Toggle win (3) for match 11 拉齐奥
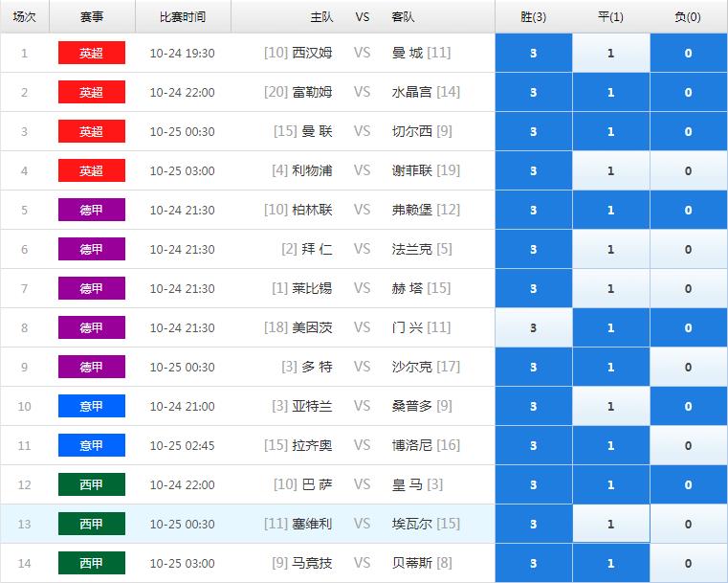This screenshot has height=583, width=728. click(x=534, y=445)
